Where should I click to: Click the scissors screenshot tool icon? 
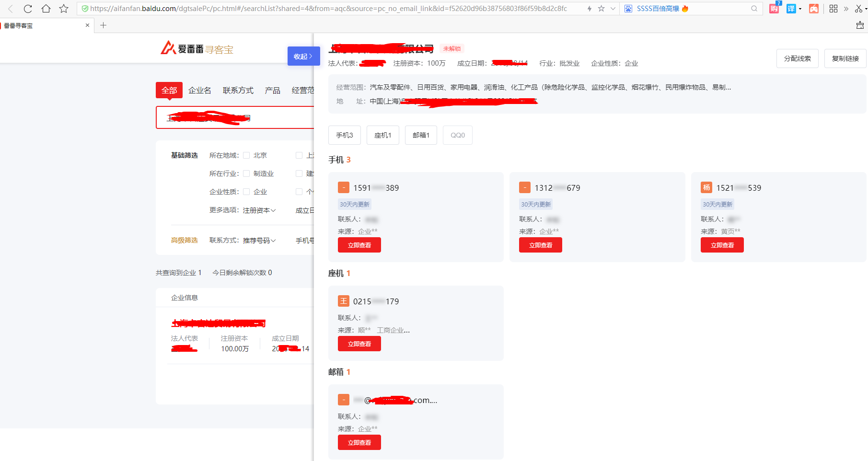coord(858,9)
